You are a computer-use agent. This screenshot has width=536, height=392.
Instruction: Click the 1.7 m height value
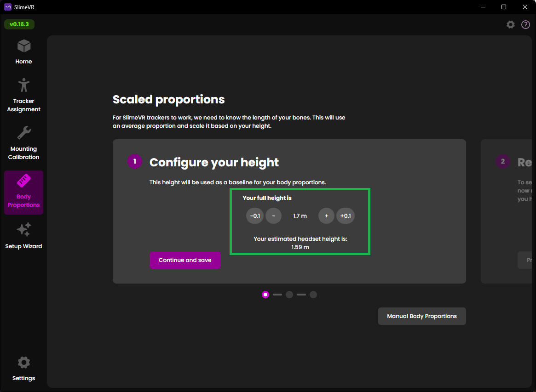point(300,216)
